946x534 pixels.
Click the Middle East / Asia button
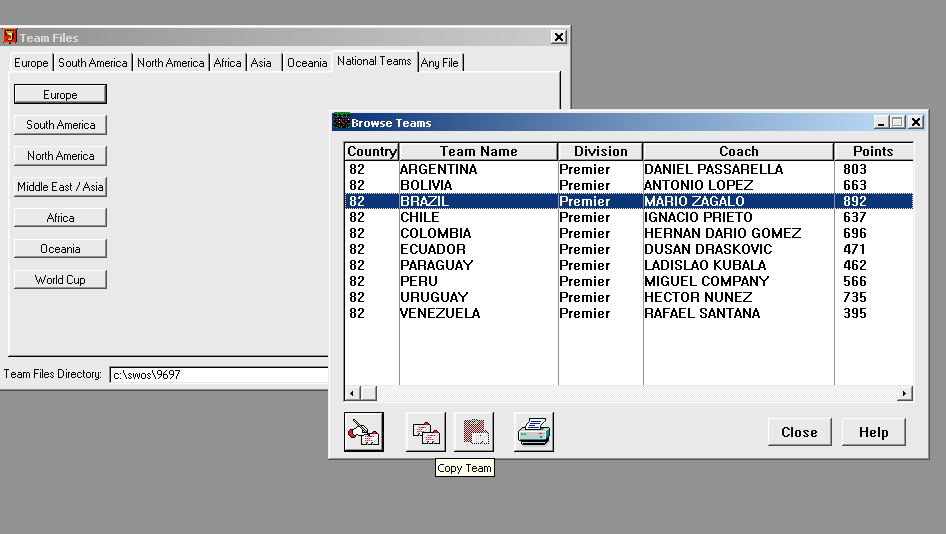pyautogui.click(x=60, y=187)
